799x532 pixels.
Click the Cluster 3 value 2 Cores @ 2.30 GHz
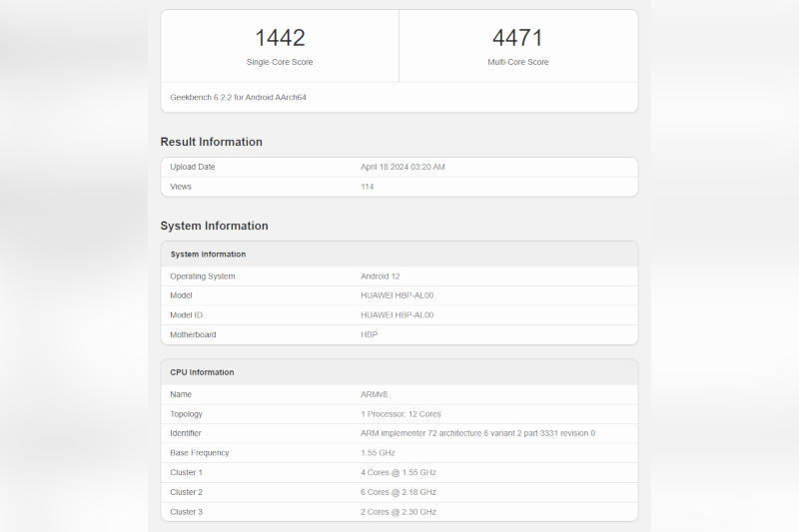[x=398, y=512]
